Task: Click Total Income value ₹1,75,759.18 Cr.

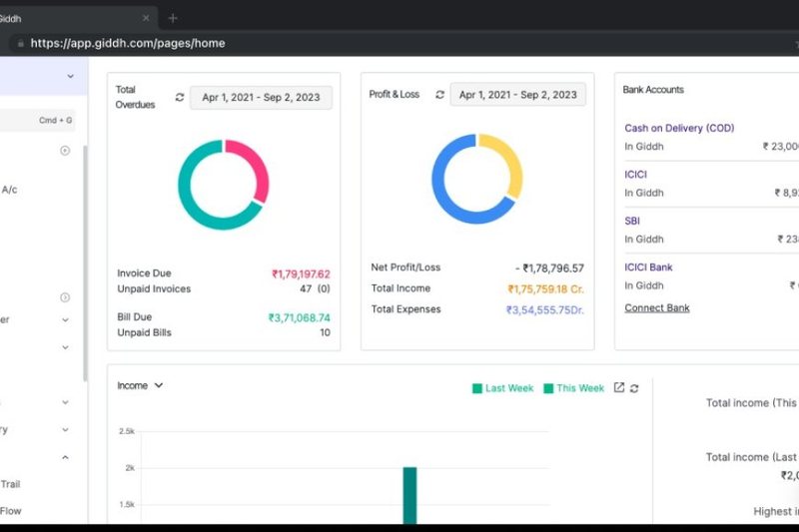Action: (x=546, y=289)
